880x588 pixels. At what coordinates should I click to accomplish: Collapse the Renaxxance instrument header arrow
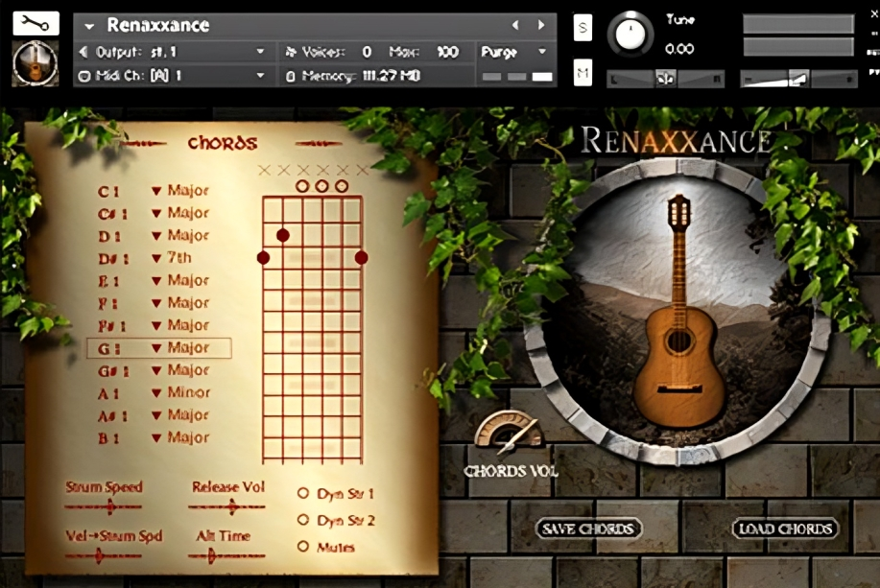pos(88,26)
